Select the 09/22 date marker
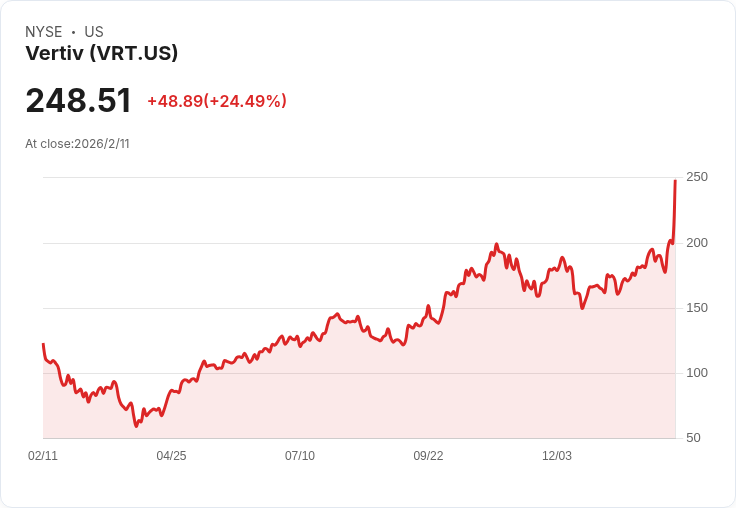 [428, 456]
